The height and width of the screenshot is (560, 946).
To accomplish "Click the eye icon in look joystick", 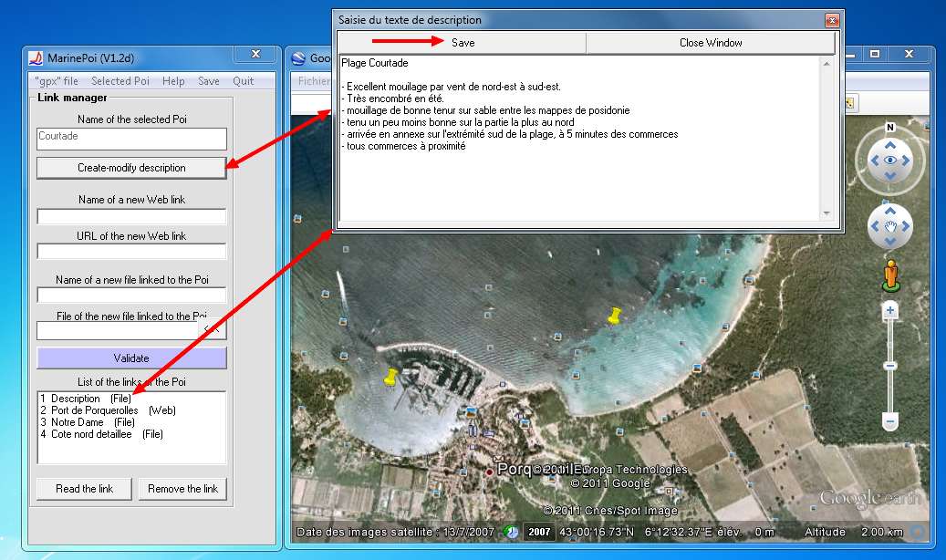I will coord(889,161).
